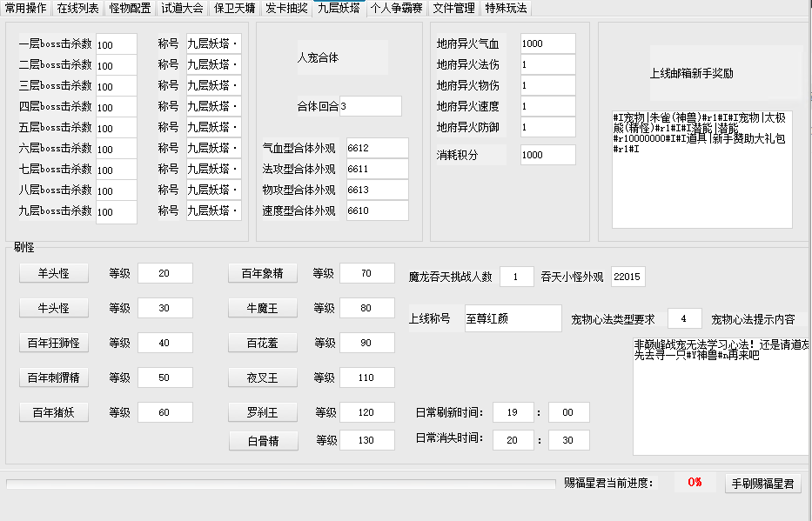Edit the 上线称号 field
This screenshot has width=812, height=521.
point(513,318)
